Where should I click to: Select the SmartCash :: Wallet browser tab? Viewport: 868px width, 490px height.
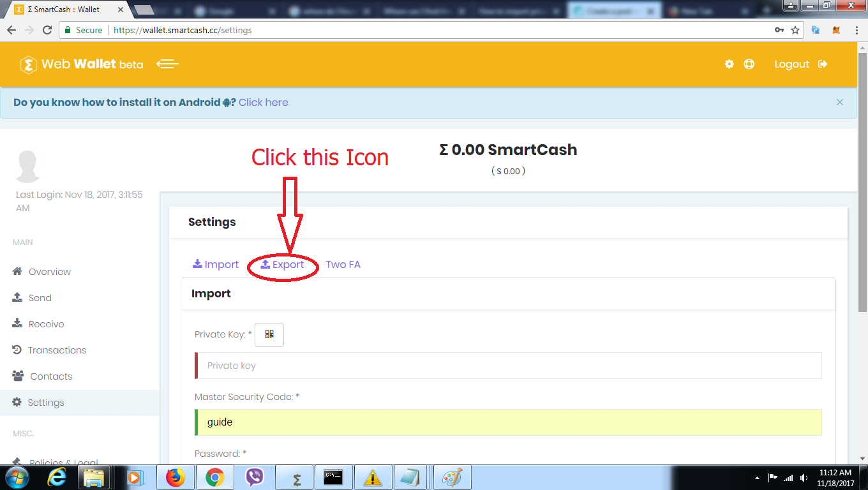pyautogui.click(x=67, y=10)
